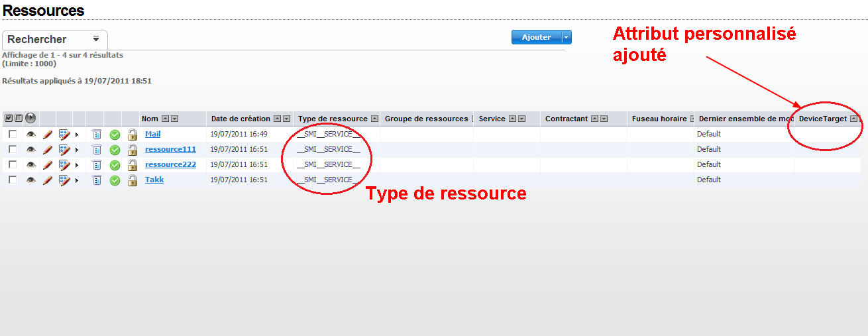Sort Date de création descending
This screenshot has width=868, height=336.
pyautogui.click(x=286, y=119)
